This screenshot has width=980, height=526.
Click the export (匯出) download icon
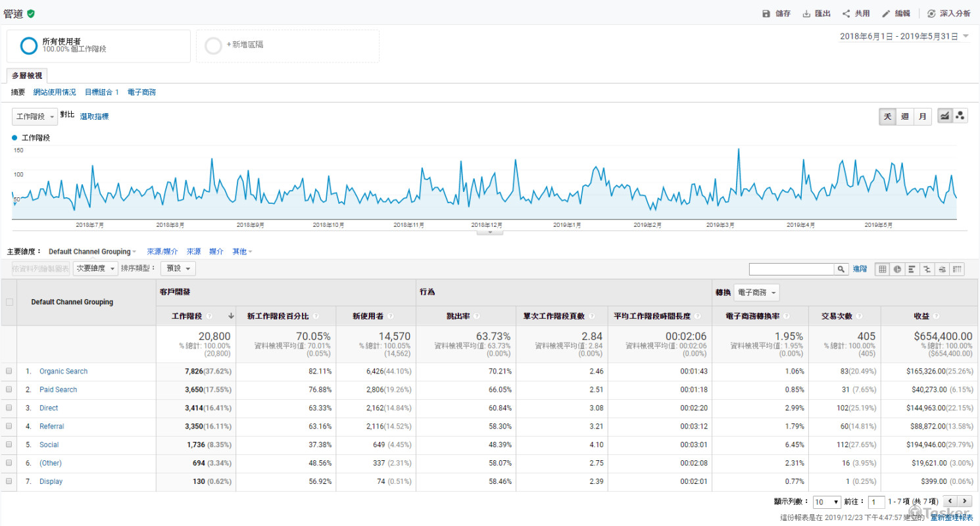(x=806, y=14)
